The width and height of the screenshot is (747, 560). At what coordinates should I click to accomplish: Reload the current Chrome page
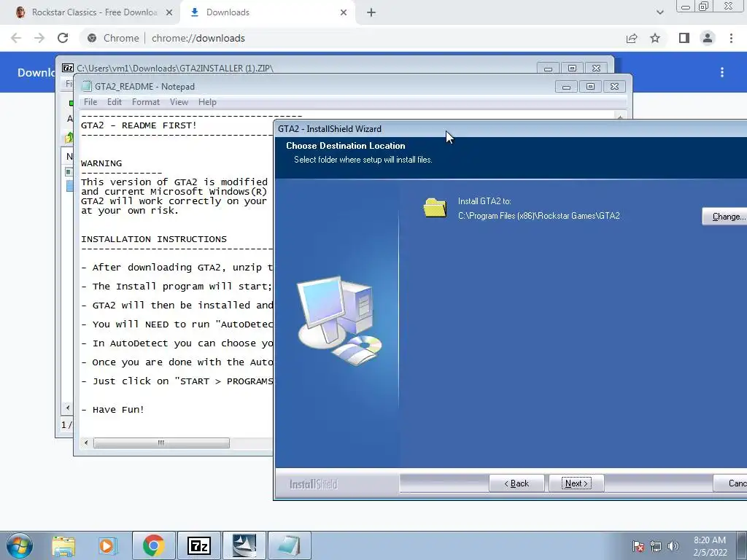click(x=63, y=38)
